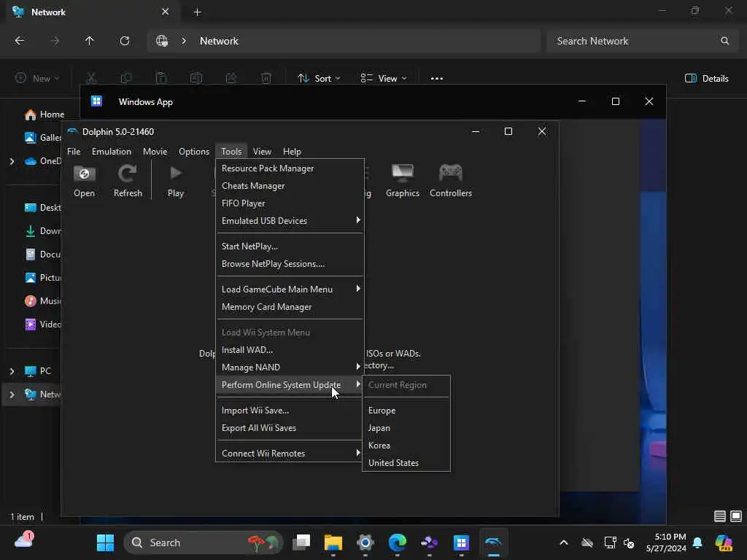
Task: Click the taskbar Search box
Action: (203, 542)
